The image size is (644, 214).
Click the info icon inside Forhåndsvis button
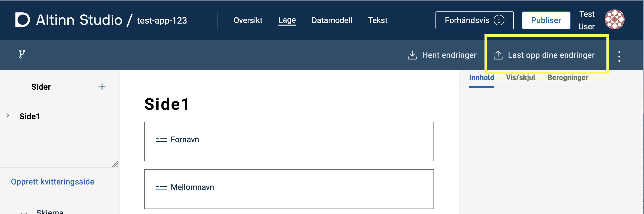pos(499,20)
